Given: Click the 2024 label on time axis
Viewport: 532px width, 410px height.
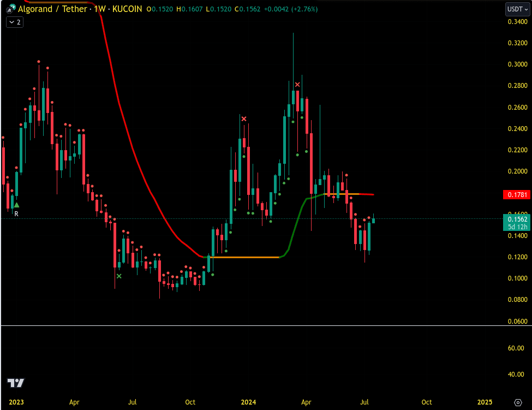Looking at the screenshot, I should coord(248,402).
